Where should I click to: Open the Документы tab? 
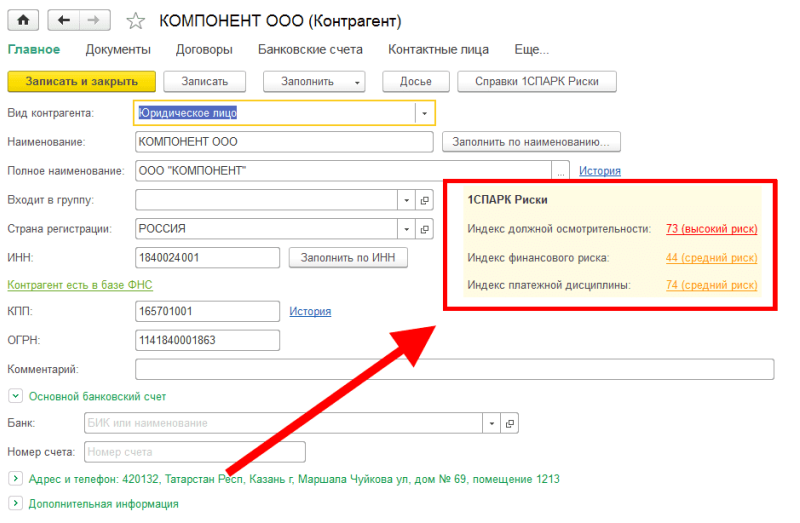118,49
